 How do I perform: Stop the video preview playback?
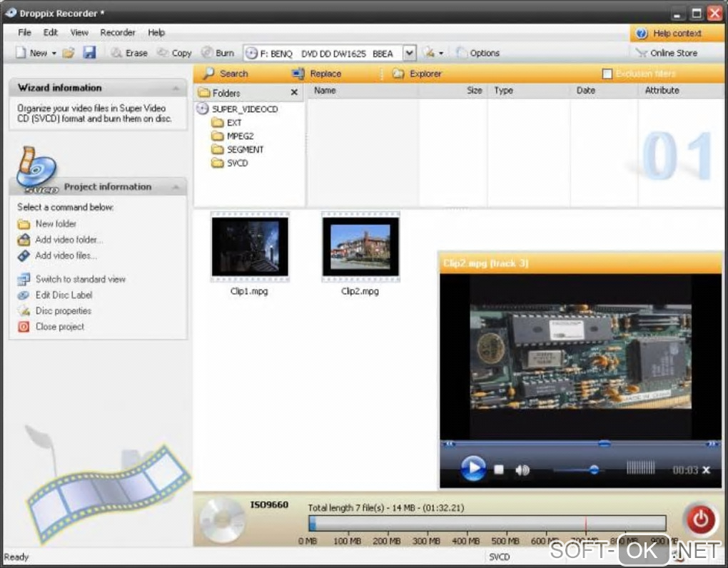[500, 470]
